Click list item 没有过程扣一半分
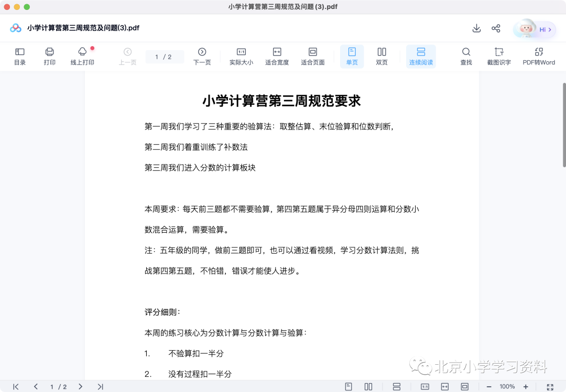This screenshot has height=392, width=566. (x=200, y=374)
